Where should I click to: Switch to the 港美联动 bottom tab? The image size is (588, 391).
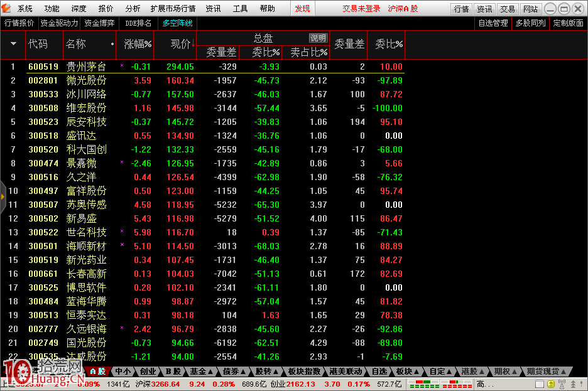pyautogui.click(x=346, y=372)
